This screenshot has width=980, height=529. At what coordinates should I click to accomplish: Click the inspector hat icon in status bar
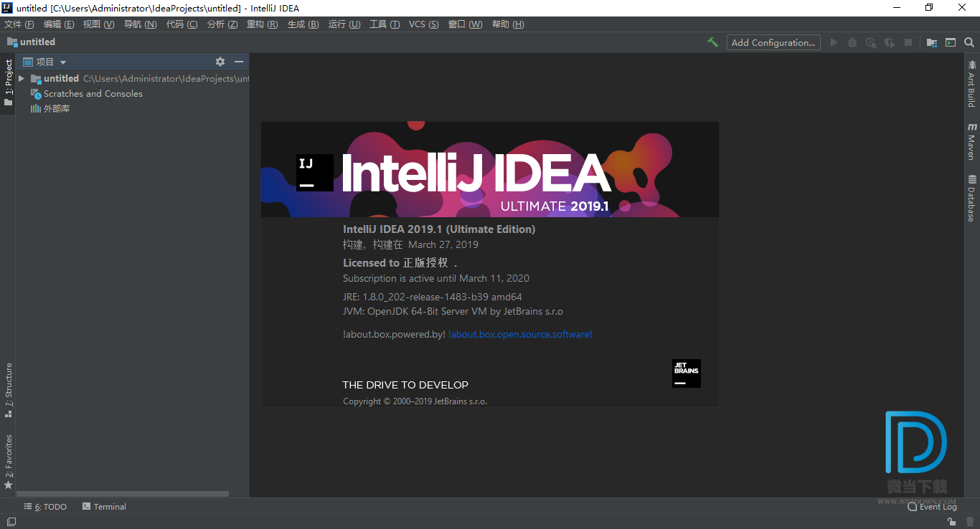coord(970,522)
